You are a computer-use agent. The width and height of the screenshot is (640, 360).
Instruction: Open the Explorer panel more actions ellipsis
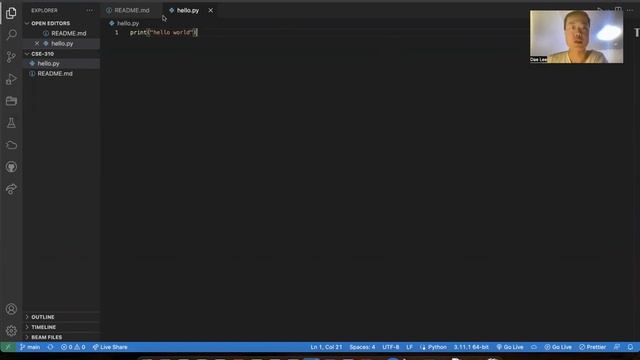coord(89,10)
